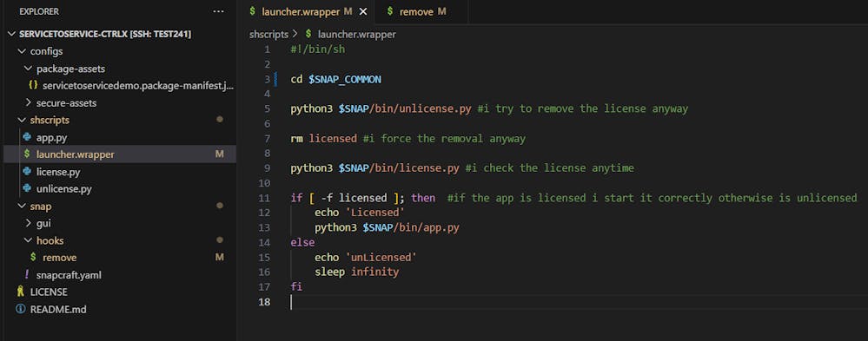Close the launcher.wrapper editor tab
The width and height of the screenshot is (868, 341).
(x=363, y=11)
